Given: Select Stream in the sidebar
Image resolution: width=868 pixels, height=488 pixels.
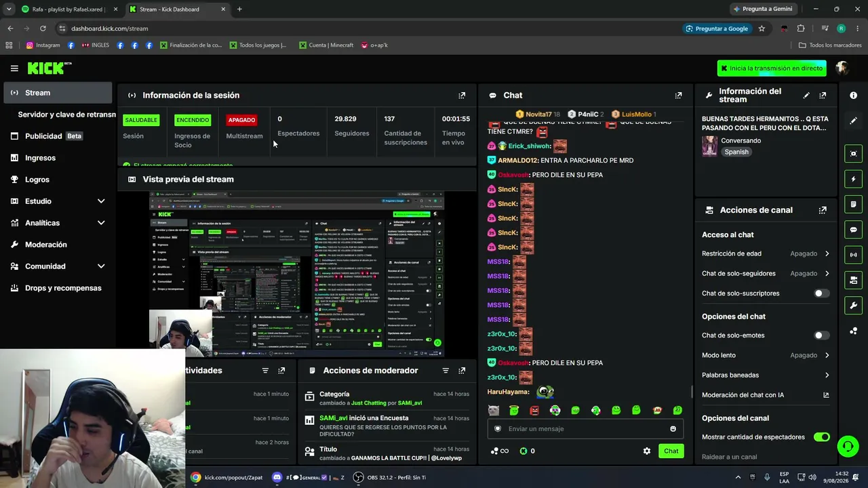Looking at the screenshot, I should 58,93.
